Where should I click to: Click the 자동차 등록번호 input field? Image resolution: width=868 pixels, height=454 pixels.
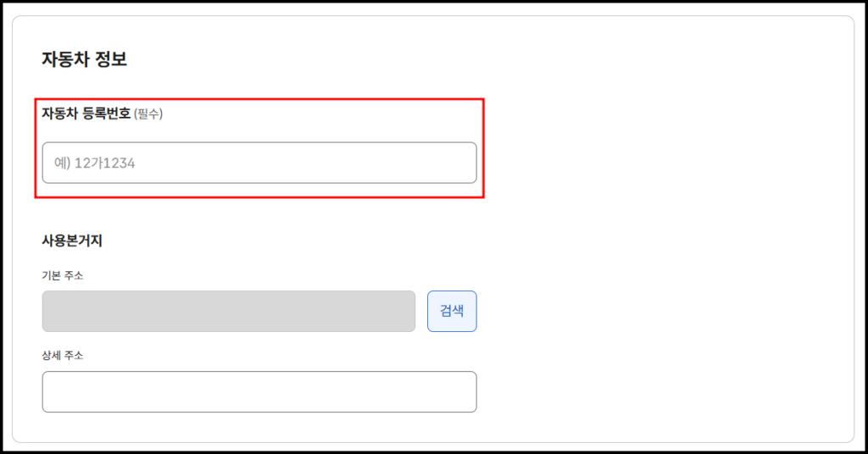[259, 163]
